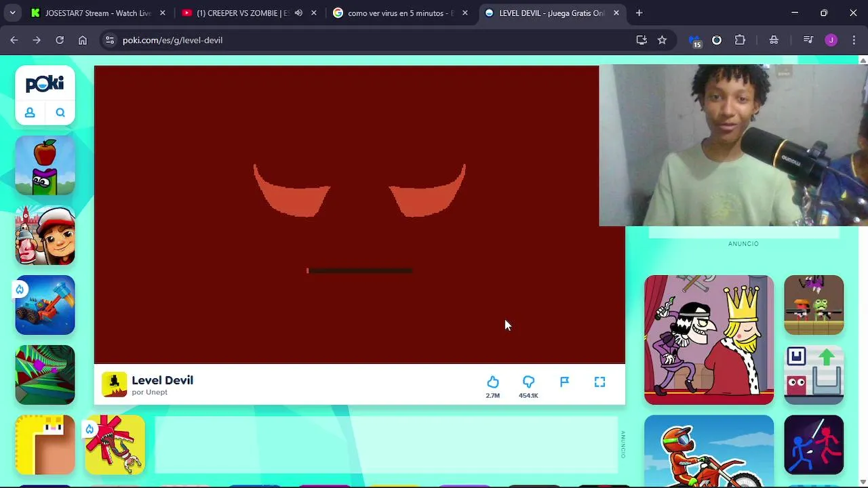The width and height of the screenshot is (868, 488).
Task: Open the blue hammer vehicle game thumbnail
Action: pyautogui.click(x=45, y=305)
